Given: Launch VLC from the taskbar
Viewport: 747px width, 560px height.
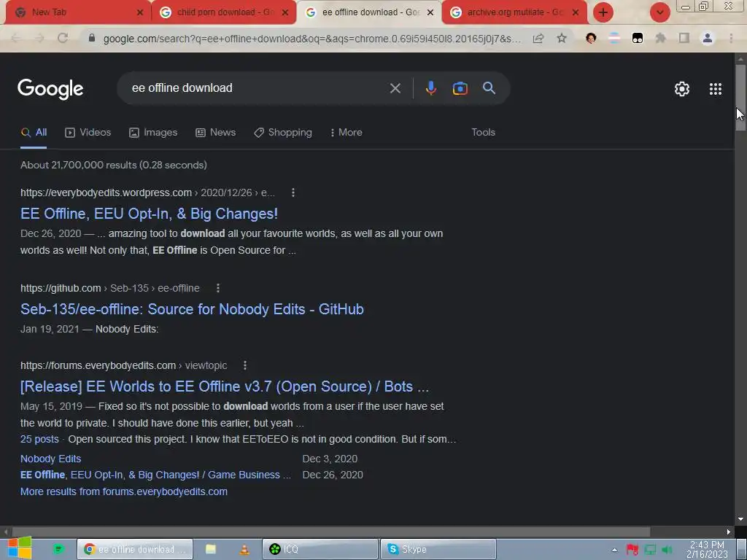Looking at the screenshot, I should coord(244,549).
